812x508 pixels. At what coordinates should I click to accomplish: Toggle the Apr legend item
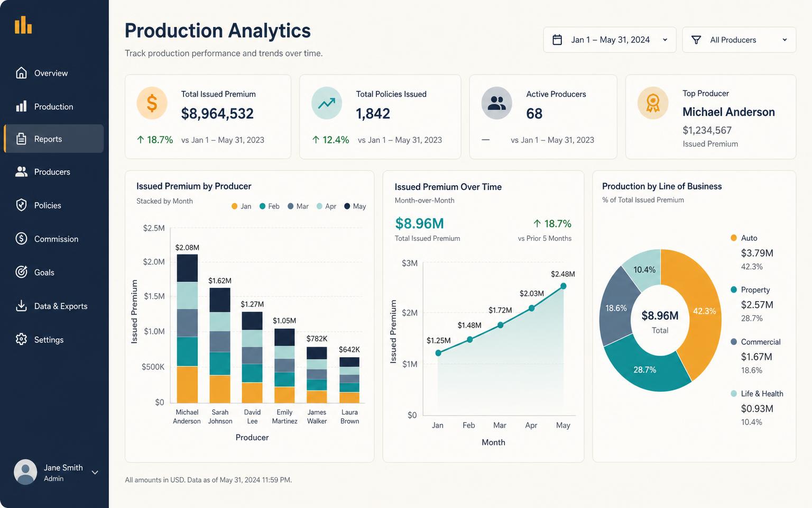(326, 206)
